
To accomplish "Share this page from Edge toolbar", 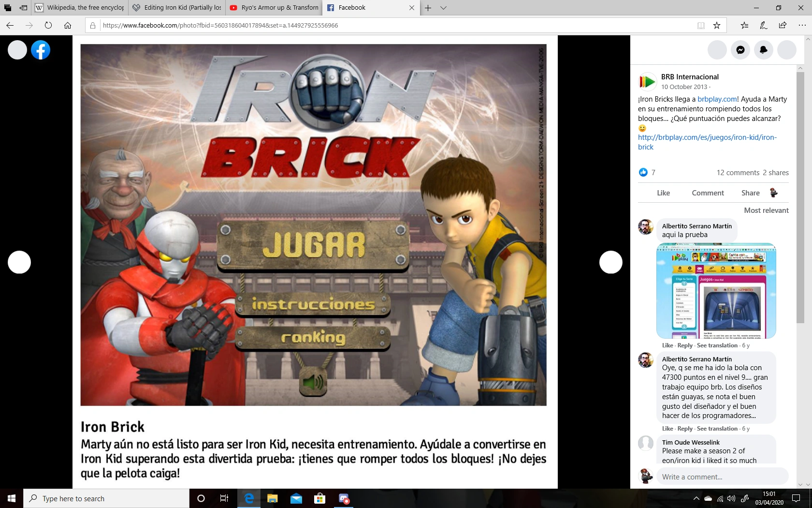I will [x=783, y=25].
